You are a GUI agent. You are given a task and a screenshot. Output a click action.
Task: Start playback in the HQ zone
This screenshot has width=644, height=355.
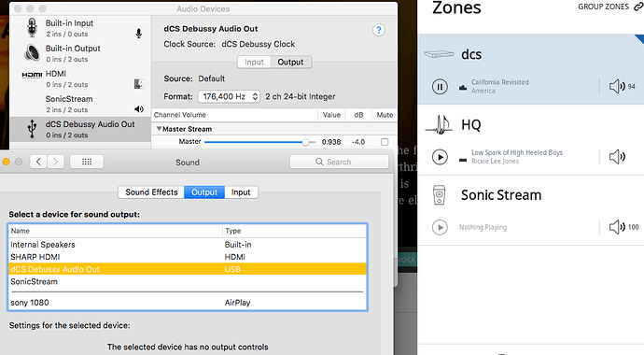440,157
